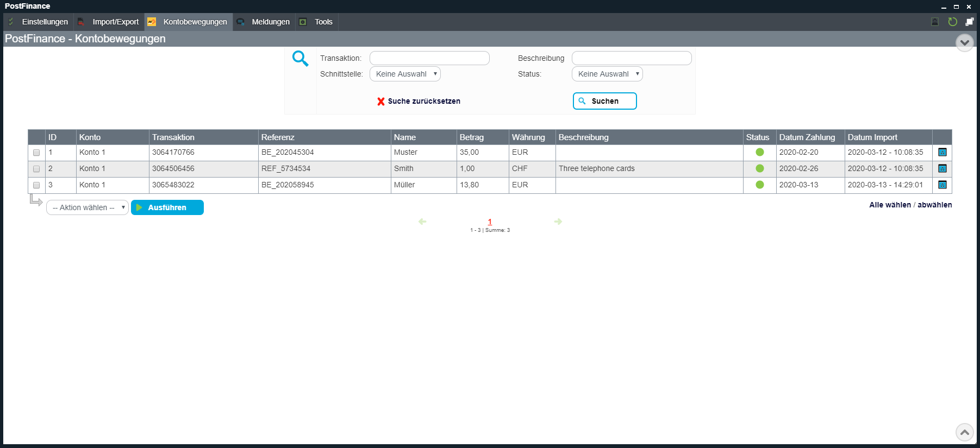Click green status dot for Smith row
Image resolution: width=980 pixels, height=448 pixels.
(x=760, y=169)
